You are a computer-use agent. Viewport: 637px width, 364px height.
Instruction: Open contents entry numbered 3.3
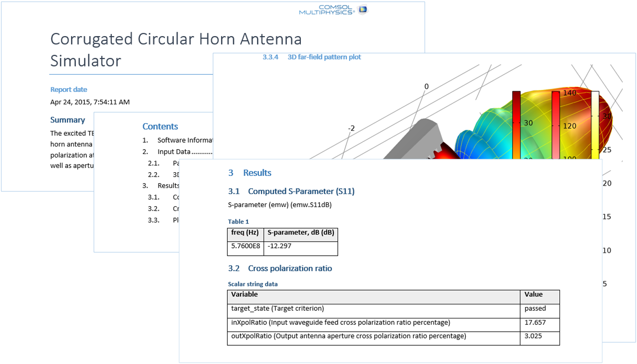(163, 220)
